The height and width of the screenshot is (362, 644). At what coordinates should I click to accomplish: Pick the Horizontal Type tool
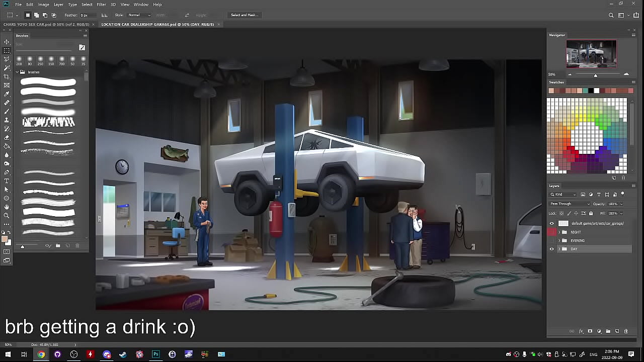pyautogui.click(x=7, y=180)
